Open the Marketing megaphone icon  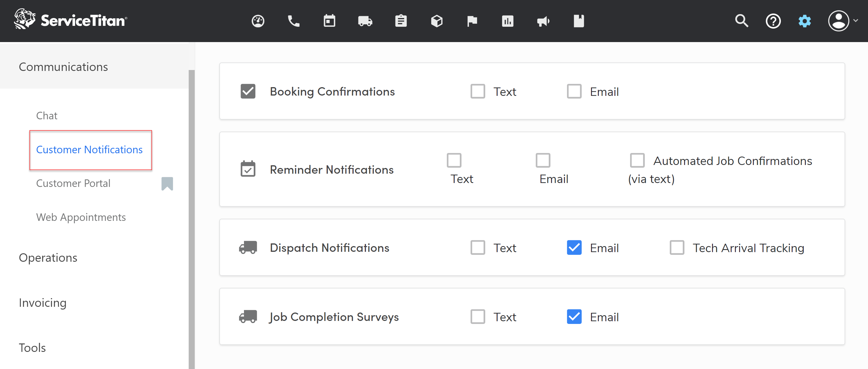[543, 21]
